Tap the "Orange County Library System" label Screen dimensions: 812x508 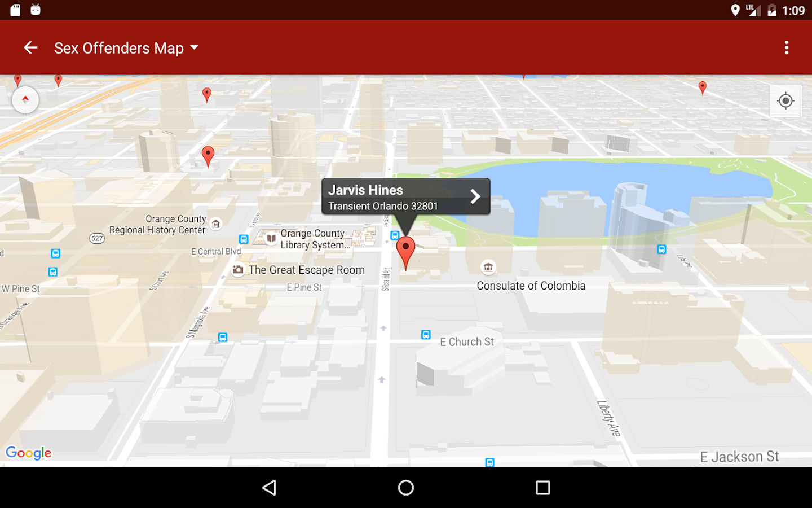(315, 239)
